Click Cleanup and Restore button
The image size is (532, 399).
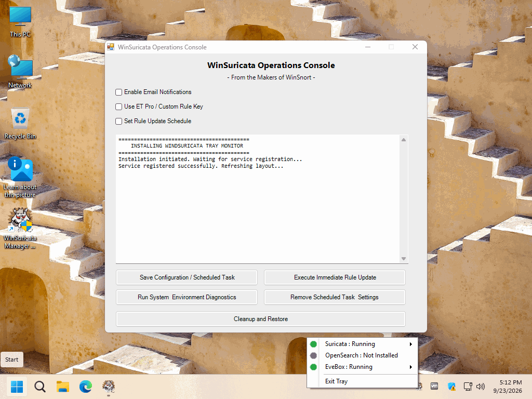261,320
